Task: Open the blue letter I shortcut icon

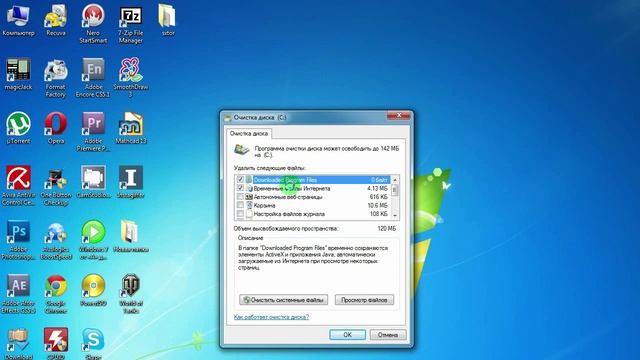Action: pos(131,182)
